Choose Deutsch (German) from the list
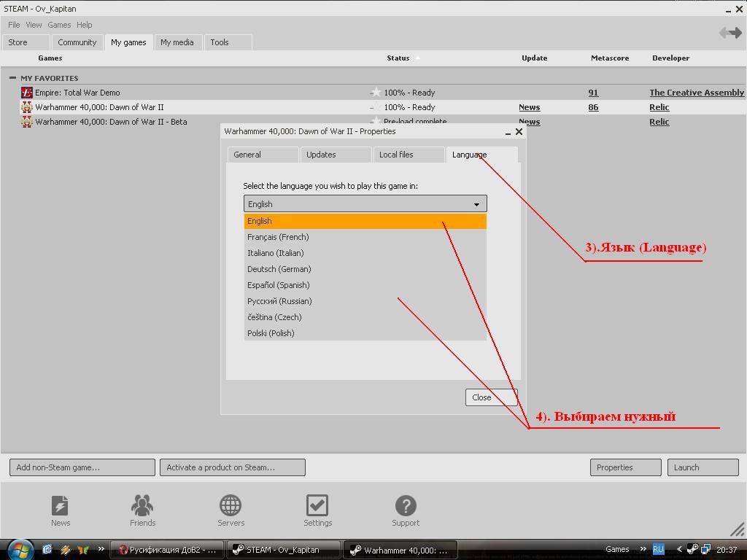 tap(365, 269)
